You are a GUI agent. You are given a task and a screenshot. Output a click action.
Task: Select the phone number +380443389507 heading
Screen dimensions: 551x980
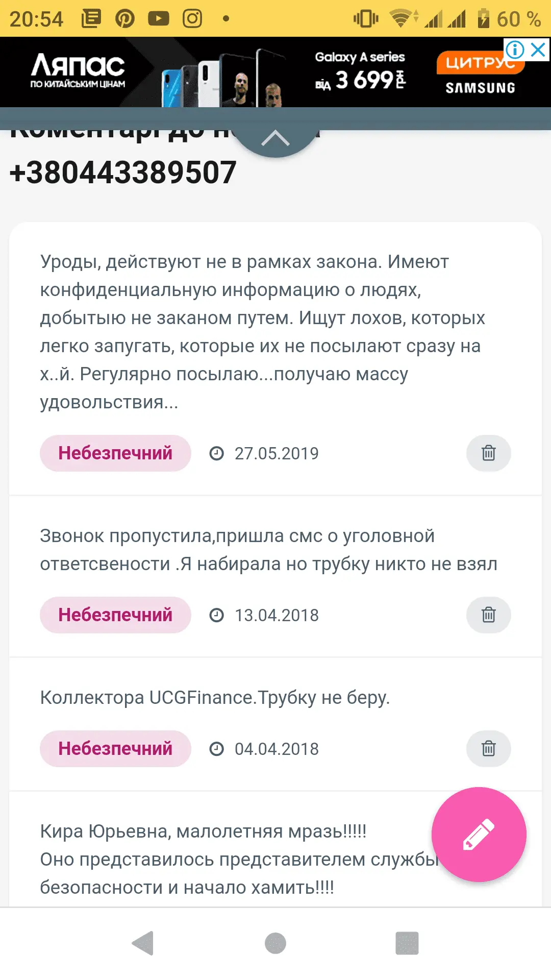123,173
